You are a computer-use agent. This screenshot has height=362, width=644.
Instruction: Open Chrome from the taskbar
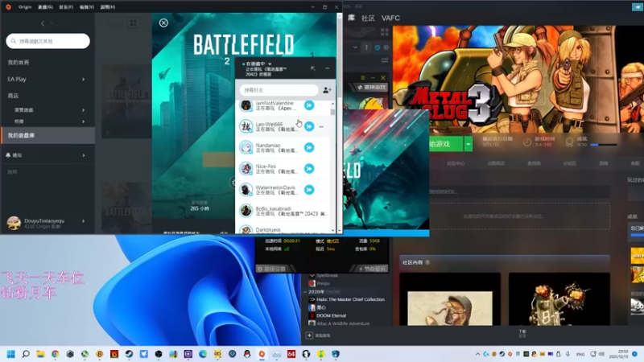(55, 354)
